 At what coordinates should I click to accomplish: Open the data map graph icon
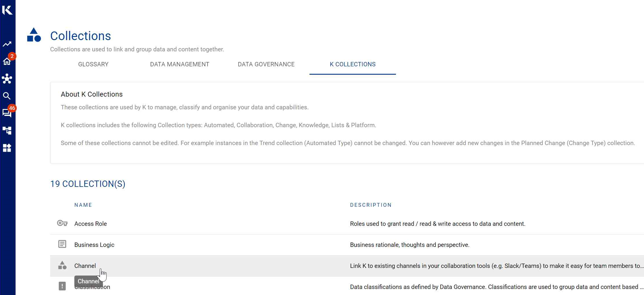pos(7,79)
